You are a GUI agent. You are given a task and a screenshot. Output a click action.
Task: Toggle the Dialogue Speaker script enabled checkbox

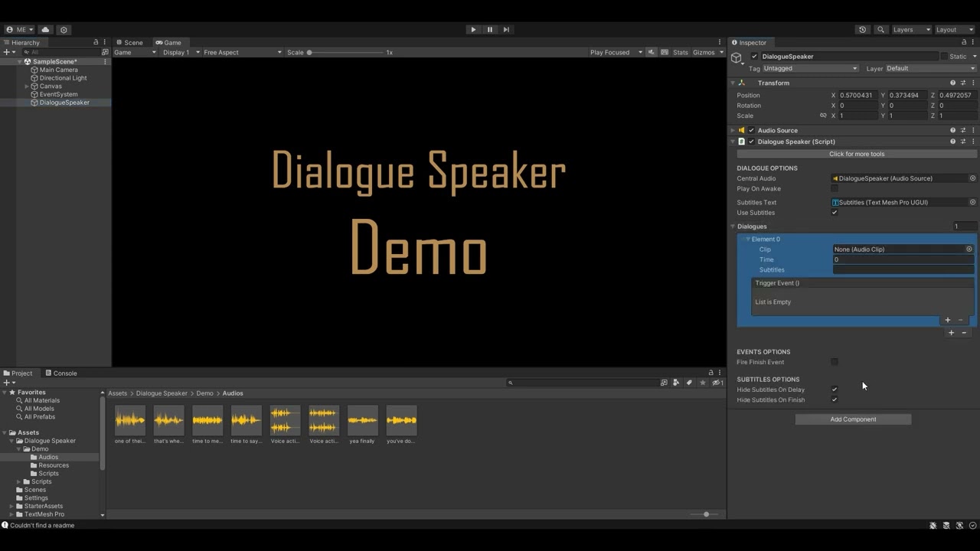pyautogui.click(x=751, y=142)
